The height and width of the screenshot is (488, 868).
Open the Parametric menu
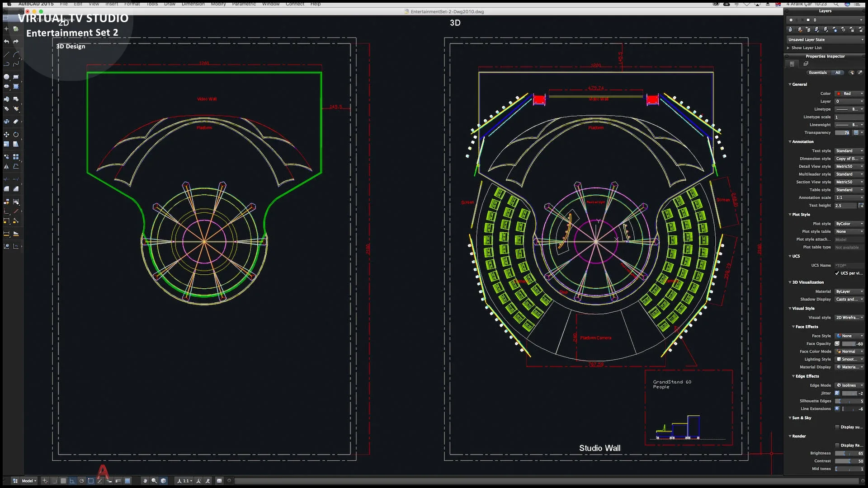(244, 4)
